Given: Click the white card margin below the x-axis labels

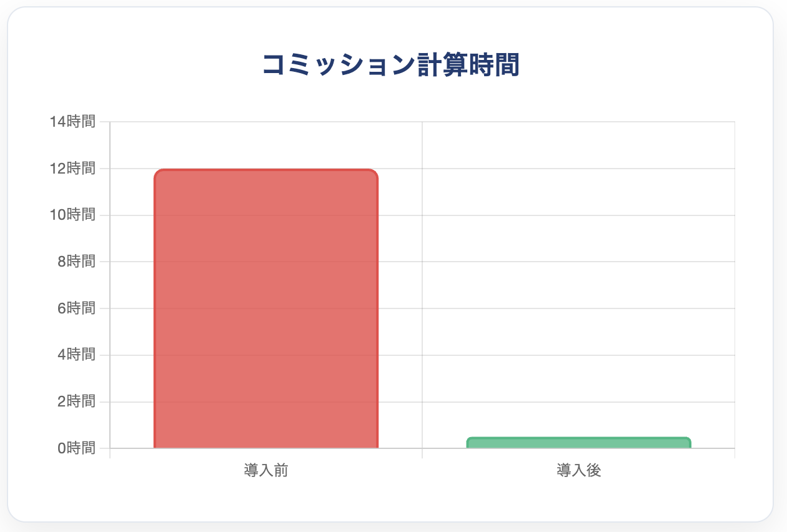Looking at the screenshot, I should pos(391,501).
